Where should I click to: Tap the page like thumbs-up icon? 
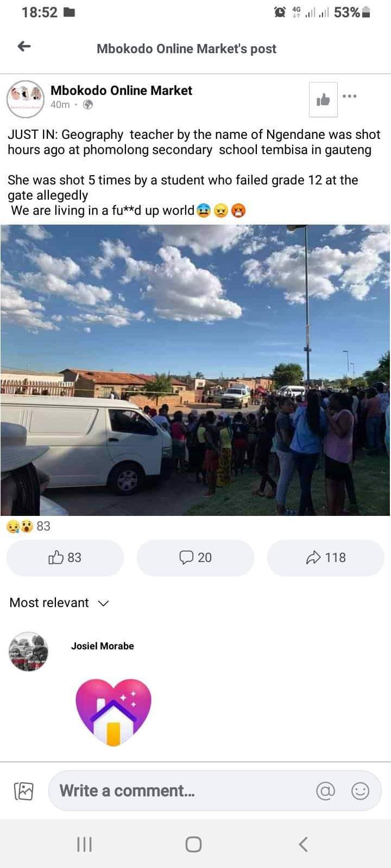point(323,99)
